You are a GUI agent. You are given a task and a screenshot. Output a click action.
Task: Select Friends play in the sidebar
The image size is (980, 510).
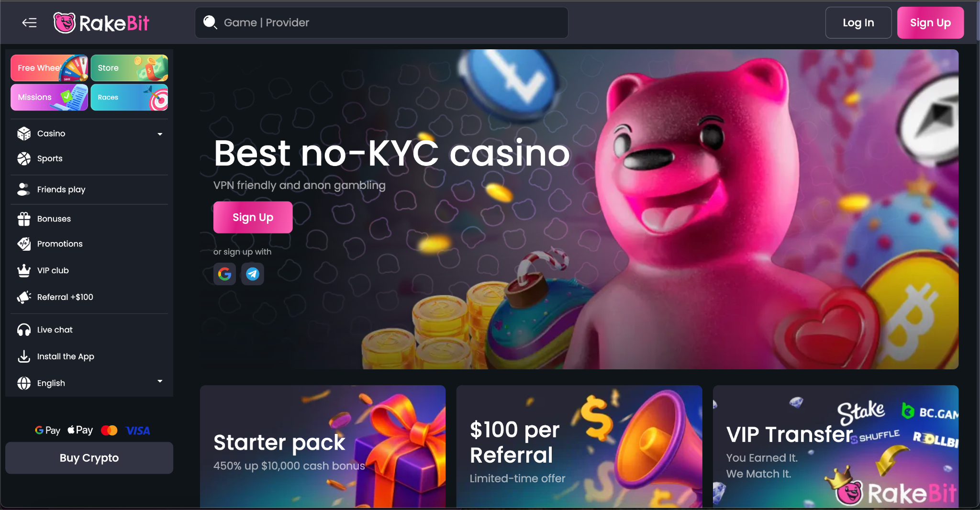[89, 189]
